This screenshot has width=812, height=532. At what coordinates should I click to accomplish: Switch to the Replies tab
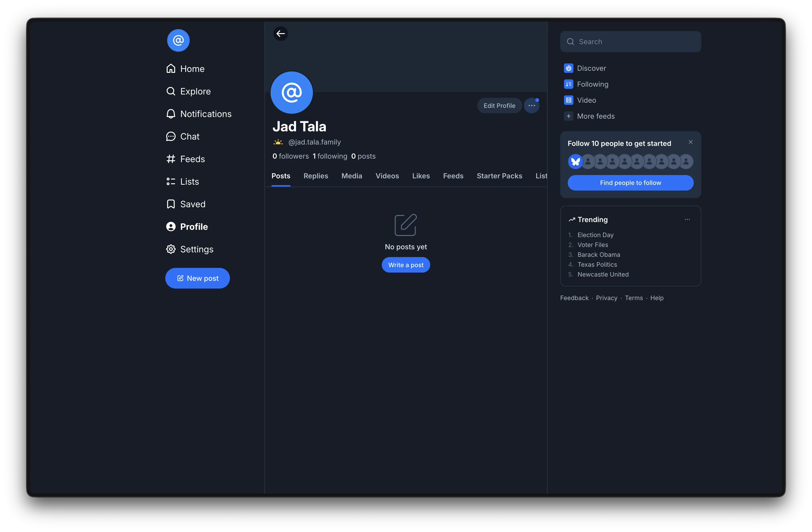(315, 176)
